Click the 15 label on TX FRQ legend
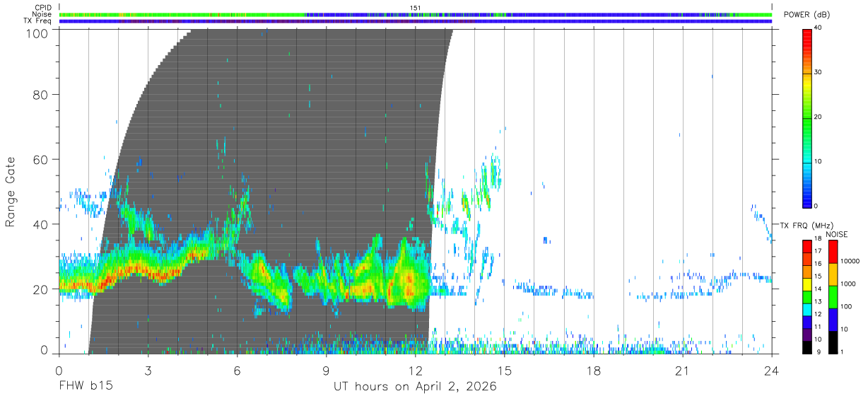 tap(819, 276)
